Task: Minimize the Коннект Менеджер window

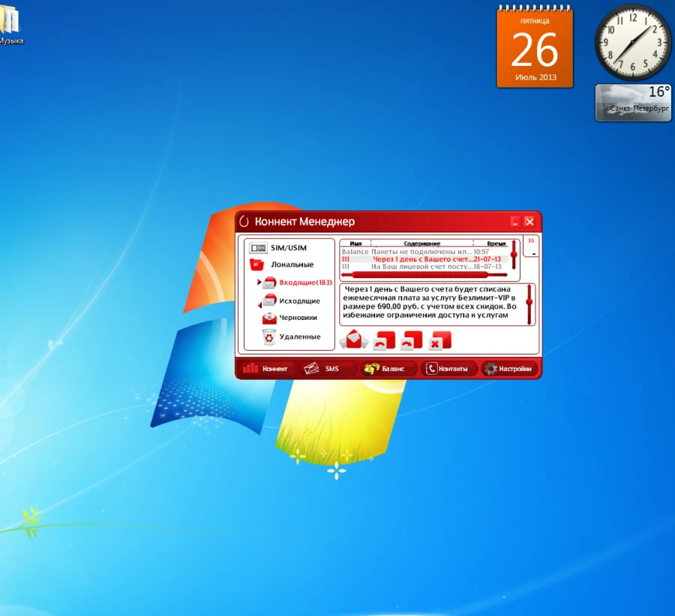Action: pyautogui.click(x=514, y=222)
